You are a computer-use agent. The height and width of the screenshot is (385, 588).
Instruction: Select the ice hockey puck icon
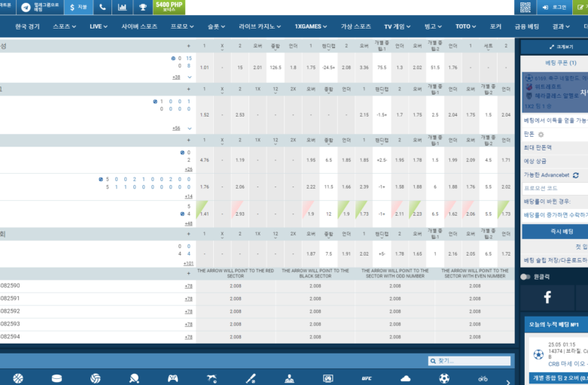(57, 378)
